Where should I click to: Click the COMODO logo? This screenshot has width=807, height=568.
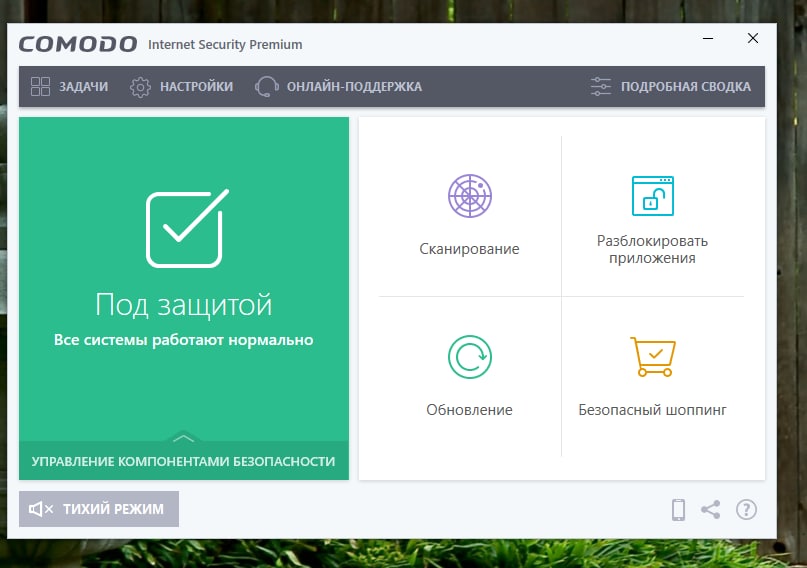coord(78,44)
